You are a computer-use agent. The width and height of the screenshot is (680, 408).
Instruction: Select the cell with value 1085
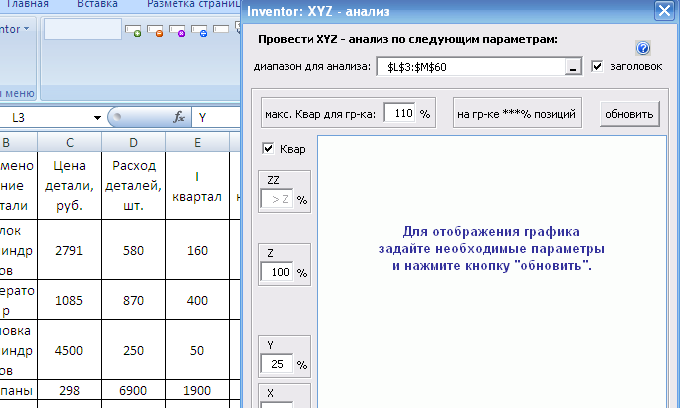[69, 300]
